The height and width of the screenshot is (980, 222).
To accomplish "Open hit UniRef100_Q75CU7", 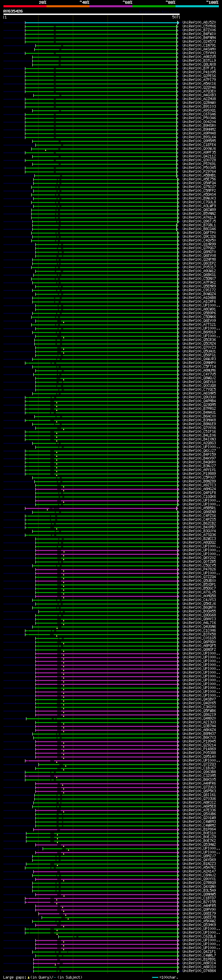I will [199, 187].
